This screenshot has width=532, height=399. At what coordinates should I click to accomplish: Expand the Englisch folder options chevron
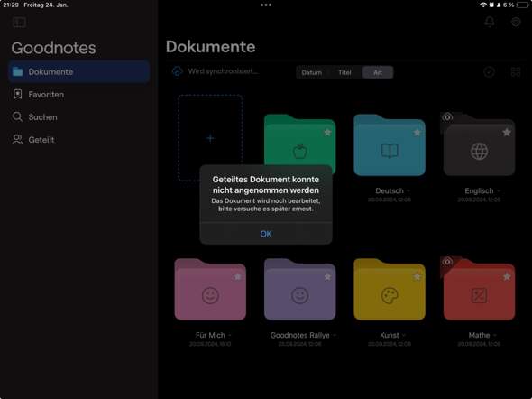tap(498, 191)
